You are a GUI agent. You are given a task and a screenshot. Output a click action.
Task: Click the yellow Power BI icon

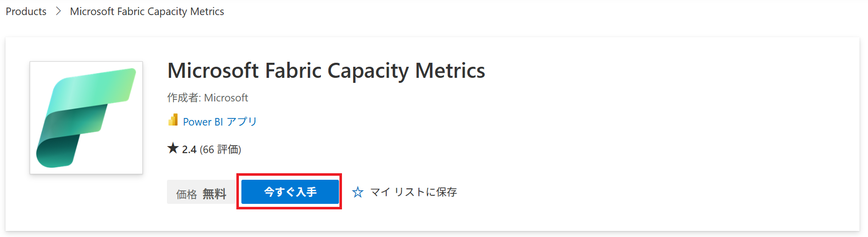(x=173, y=121)
